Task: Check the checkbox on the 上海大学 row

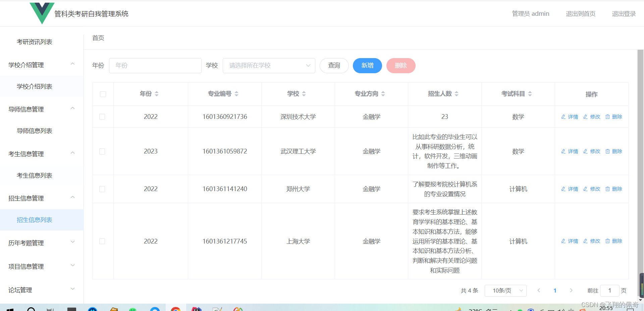Action: click(x=103, y=241)
